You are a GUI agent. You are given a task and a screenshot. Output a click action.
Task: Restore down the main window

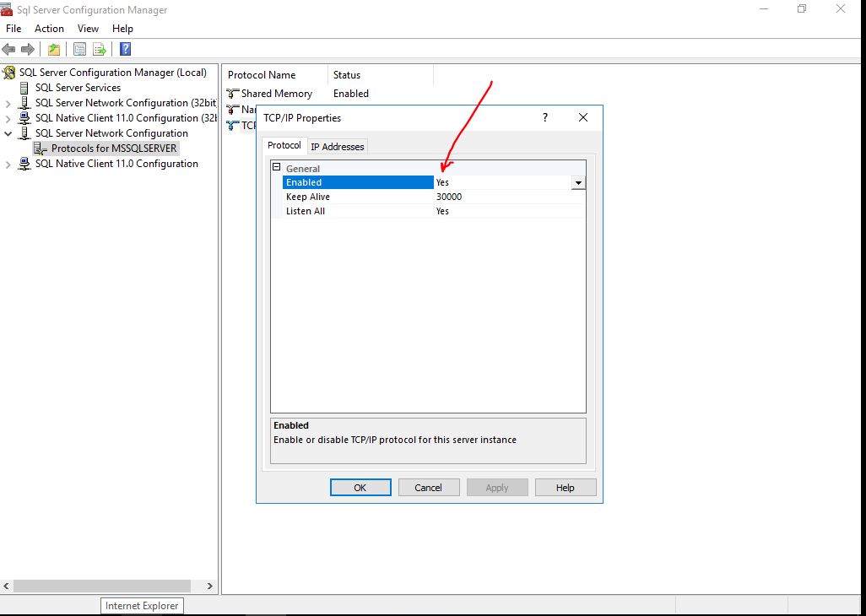tap(802, 8)
